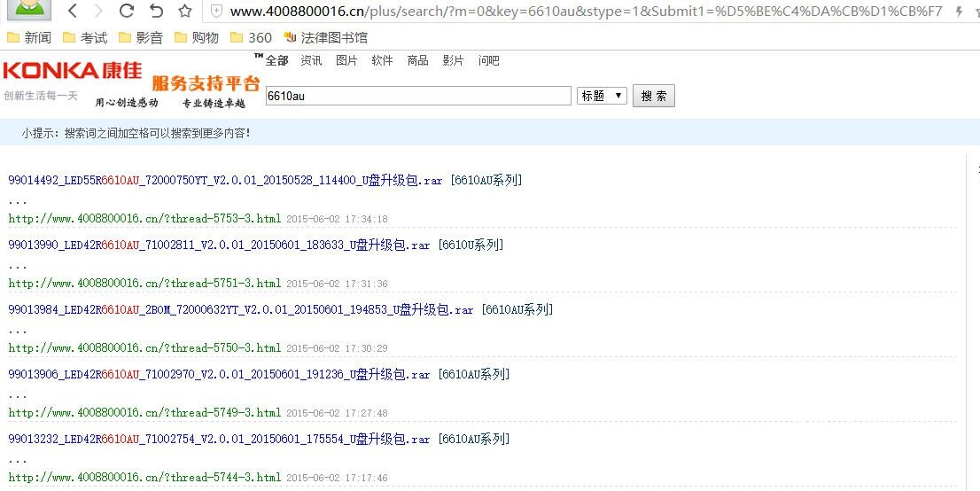This screenshot has height=491, width=980.
Task: Click timestamp 2015-06-02 17:34:18
Action: pyautogui.click(x=337, y=219)
